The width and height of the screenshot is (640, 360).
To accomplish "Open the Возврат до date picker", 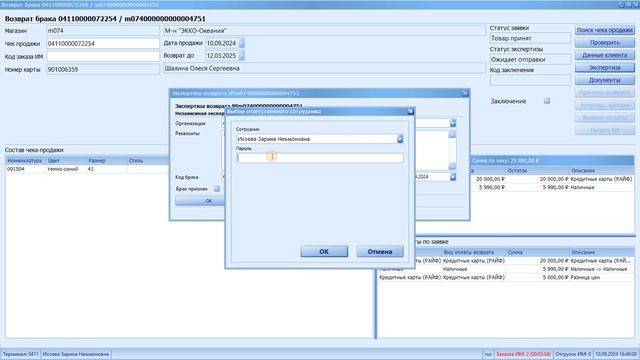I will (x=242, y=56).
